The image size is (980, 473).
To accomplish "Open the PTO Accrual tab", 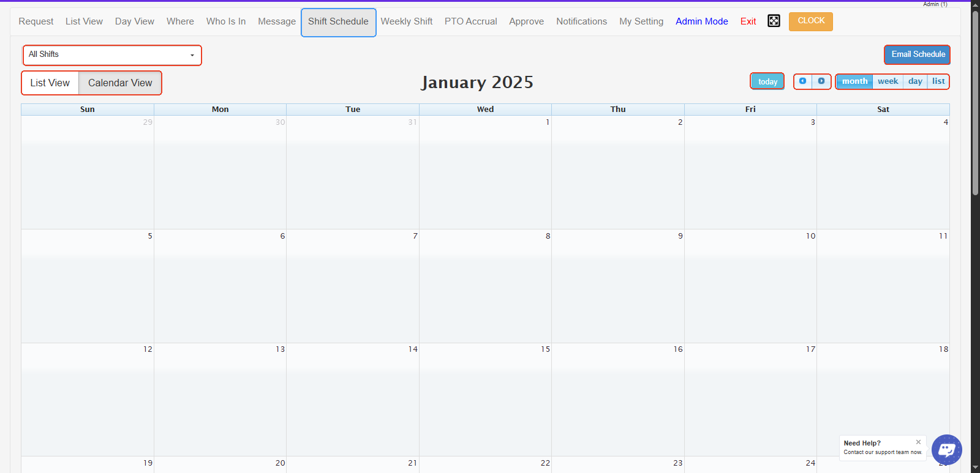I will tap(470, 21).
